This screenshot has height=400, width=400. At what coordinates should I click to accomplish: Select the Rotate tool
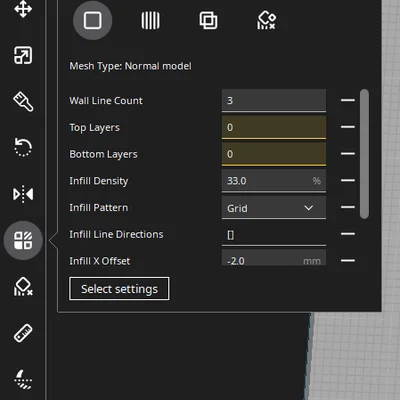23,147
